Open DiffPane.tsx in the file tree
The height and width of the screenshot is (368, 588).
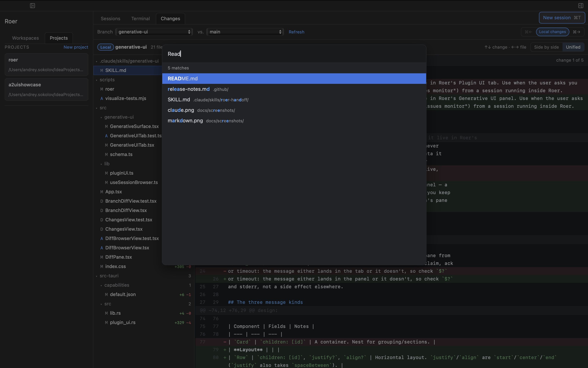tap(118, 257)
